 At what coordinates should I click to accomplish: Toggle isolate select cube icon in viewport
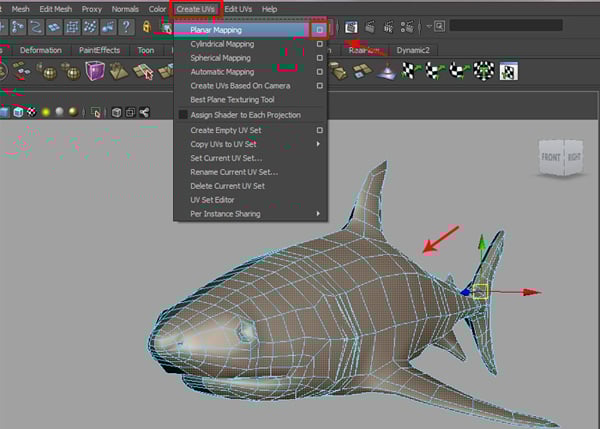(x=117, y=113)
